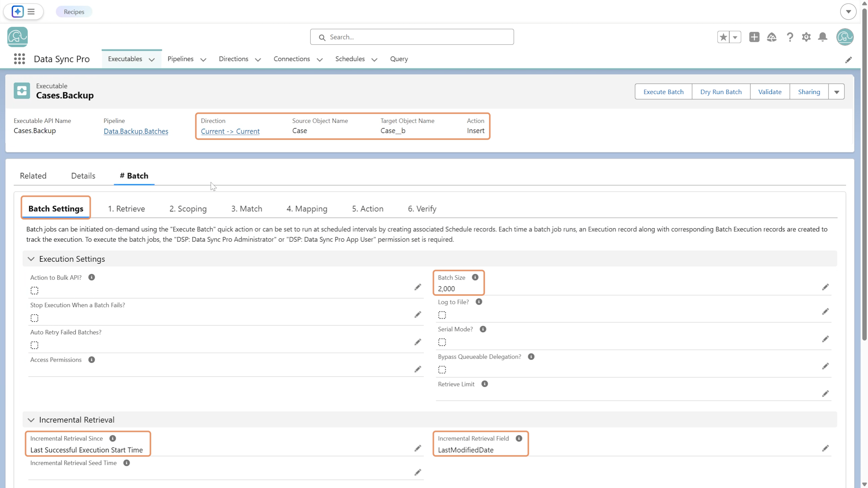Open the user profile avatar
868x488 pixels.
845,37
